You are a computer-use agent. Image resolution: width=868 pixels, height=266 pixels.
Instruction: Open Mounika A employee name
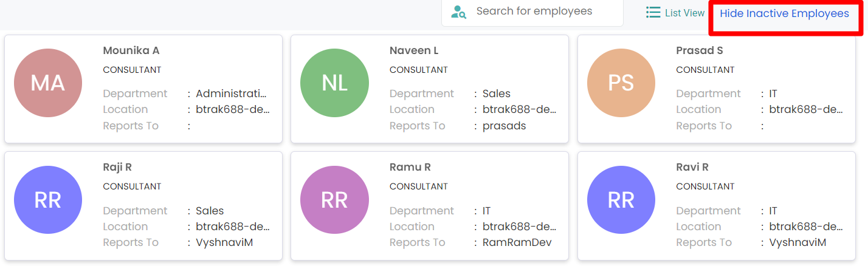tap(131, 50)
